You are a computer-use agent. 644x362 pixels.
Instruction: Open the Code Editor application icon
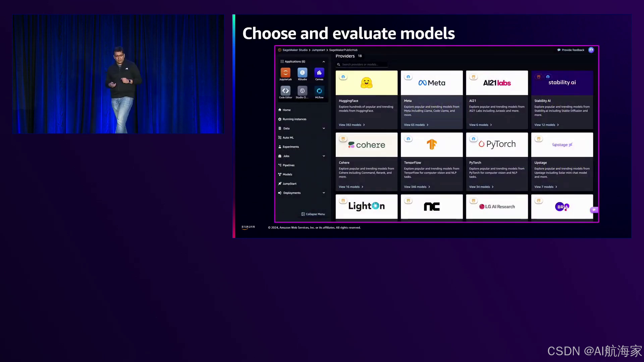(285, 91)
